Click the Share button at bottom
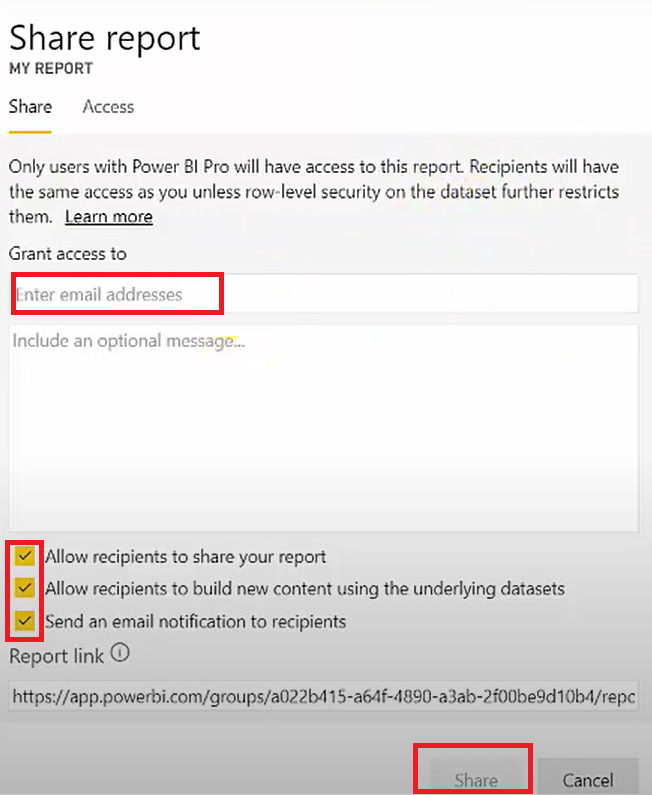 click(476, 779)
